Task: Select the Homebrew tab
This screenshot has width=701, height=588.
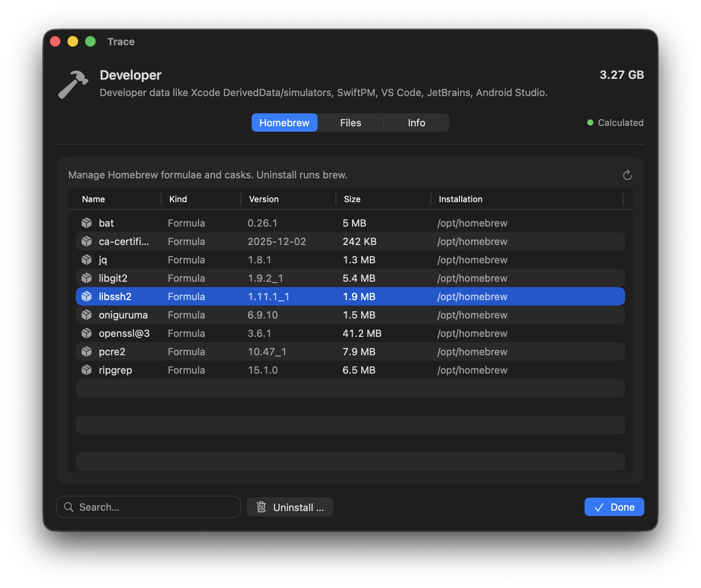Action: coord(284,122)
